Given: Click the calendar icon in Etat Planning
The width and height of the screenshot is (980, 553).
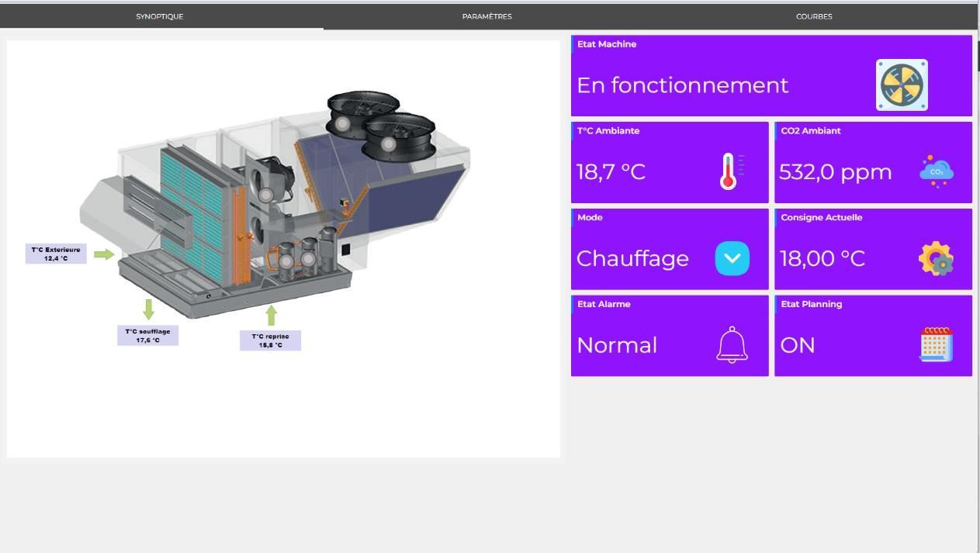Looking at the screenshot, I should [936, 344].
